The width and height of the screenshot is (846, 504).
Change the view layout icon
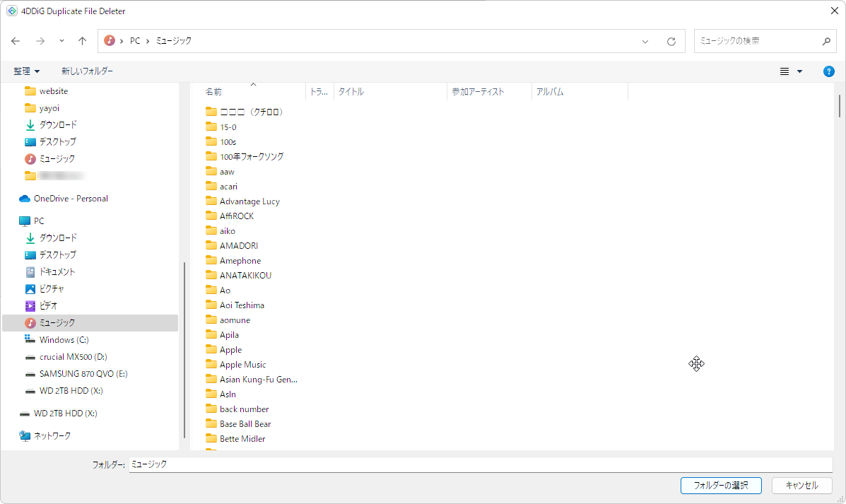[785, 71]
